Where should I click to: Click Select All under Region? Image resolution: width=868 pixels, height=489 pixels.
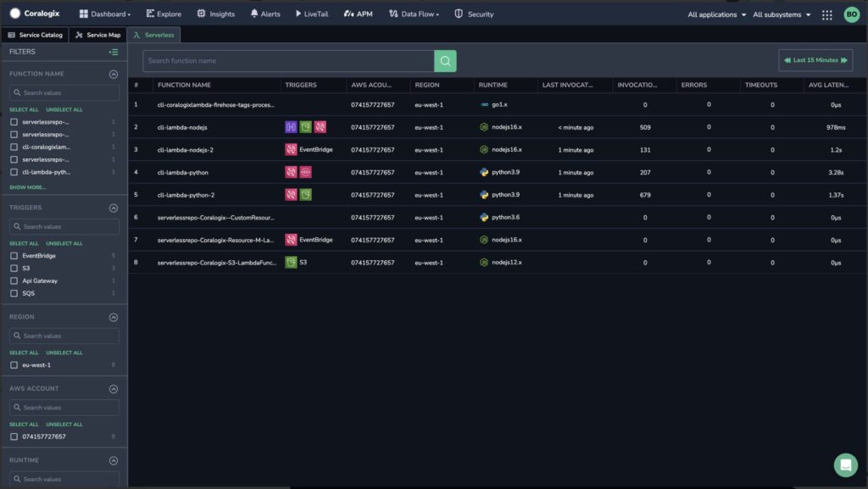[x=24, y=353]
